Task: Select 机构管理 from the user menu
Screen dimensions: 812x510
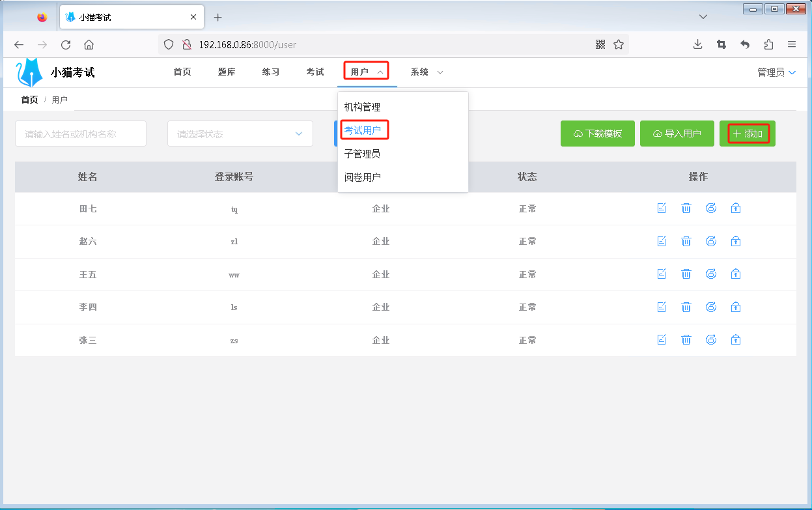Action: (363, 107)
